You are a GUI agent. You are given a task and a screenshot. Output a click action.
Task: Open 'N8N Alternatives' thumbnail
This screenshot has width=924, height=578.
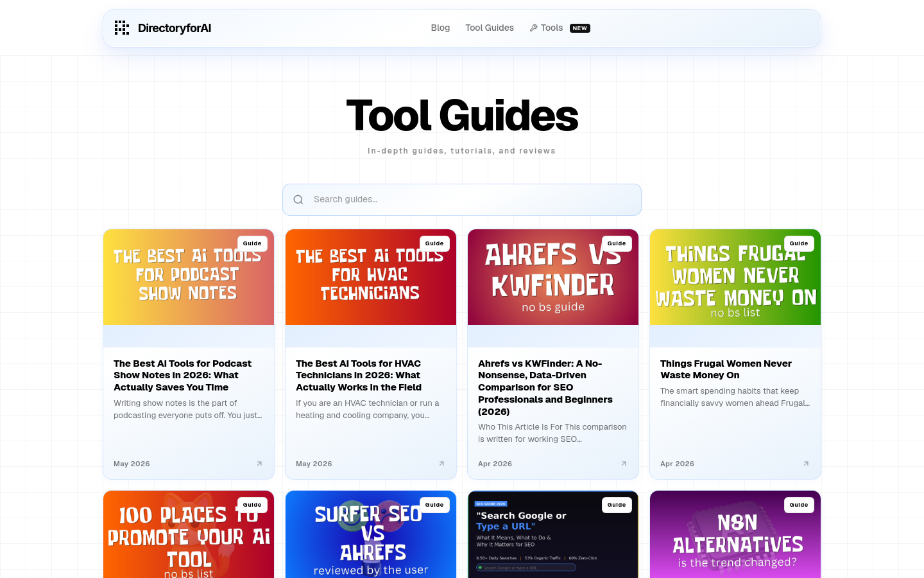735,534
